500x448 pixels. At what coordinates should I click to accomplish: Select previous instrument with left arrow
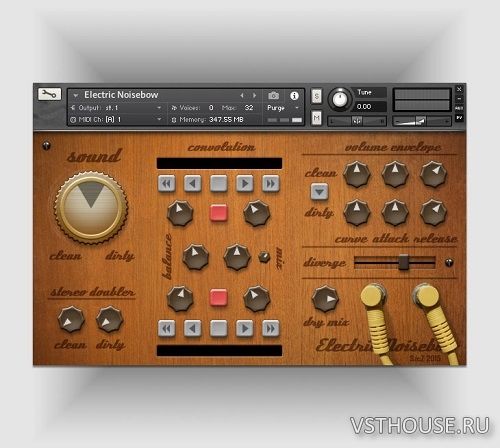pyautogui.click(x=242, y=95)
